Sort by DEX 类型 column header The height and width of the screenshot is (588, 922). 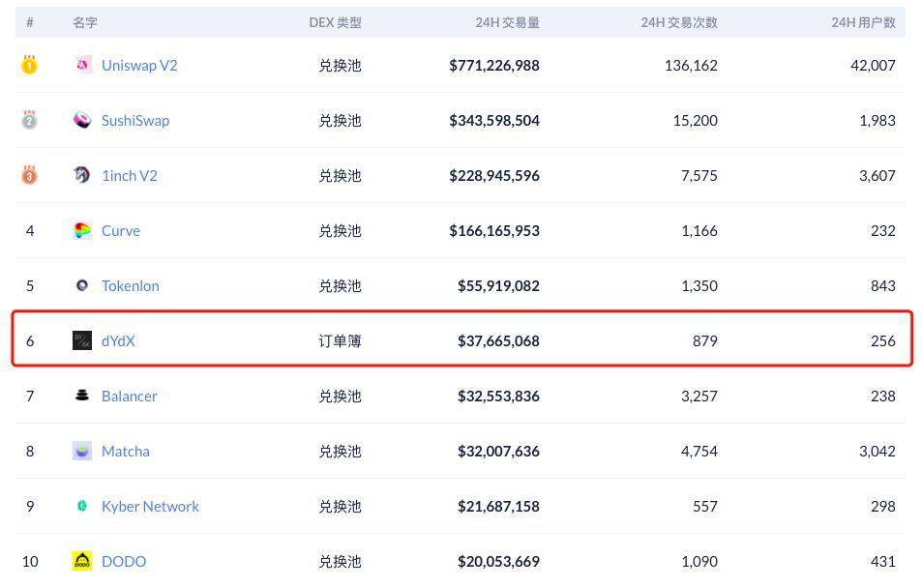335,22
